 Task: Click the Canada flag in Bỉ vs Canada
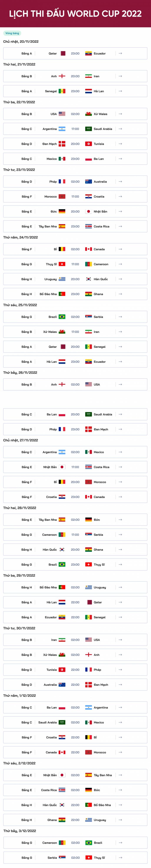coord(88,249)
